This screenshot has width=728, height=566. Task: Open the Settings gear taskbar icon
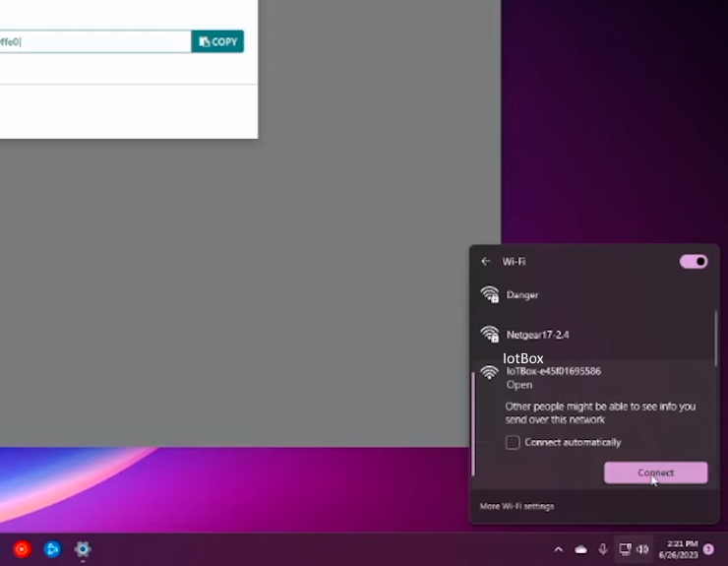pyautogui.click(x=83, y=549)
